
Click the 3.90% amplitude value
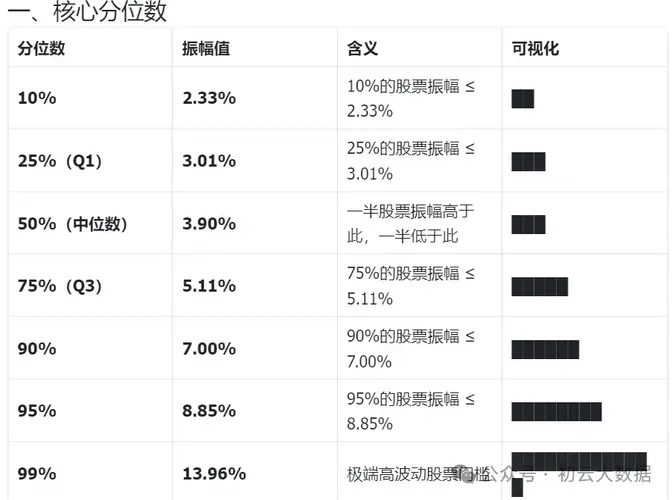coord(209,224)
